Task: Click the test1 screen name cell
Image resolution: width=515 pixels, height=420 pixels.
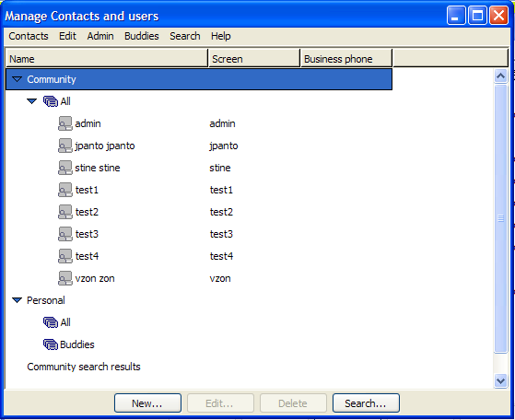Action: 221,190
